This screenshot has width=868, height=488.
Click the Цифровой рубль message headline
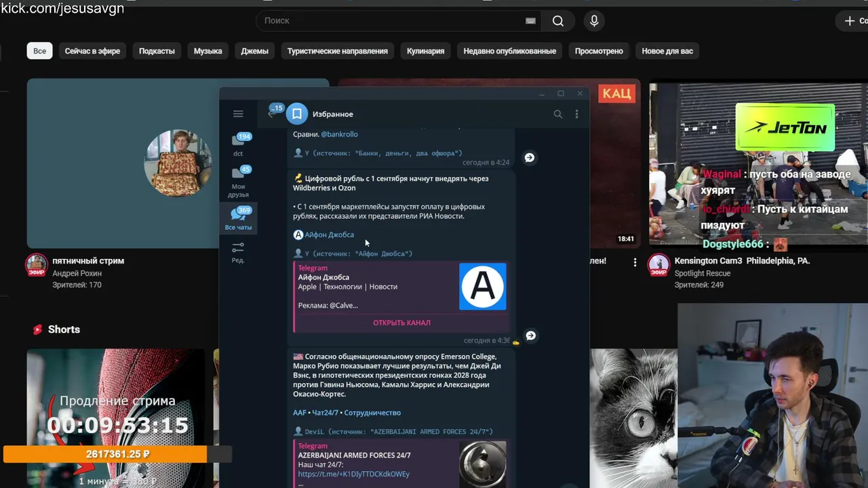391,183
